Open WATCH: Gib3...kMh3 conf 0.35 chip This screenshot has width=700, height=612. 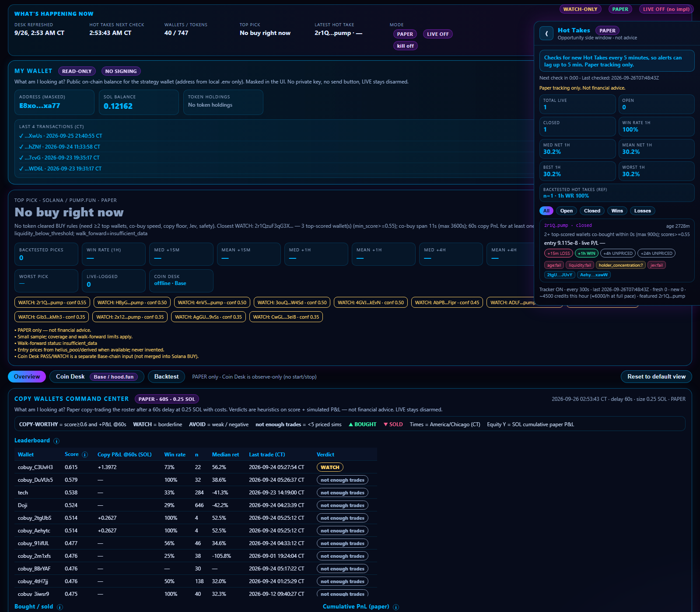pyautogui.click(x=52, y=317)
